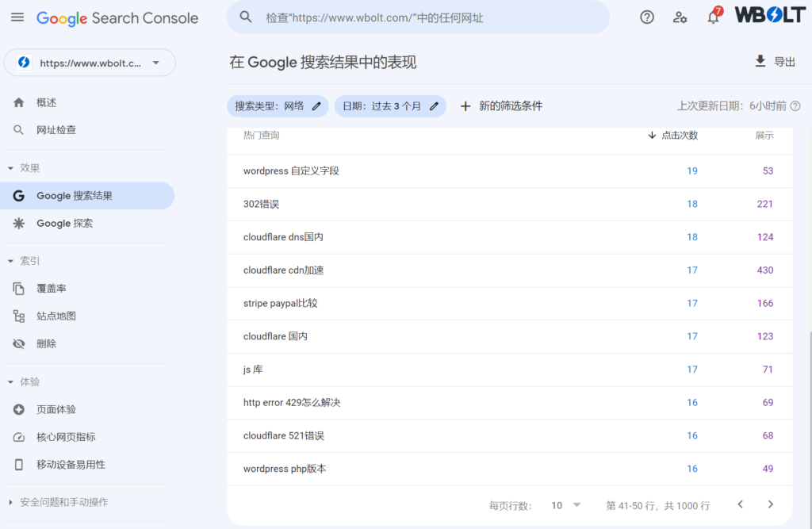Open 核心网页指标 report
This screenshot has height=529, width=812.
(x=66, y=437)
